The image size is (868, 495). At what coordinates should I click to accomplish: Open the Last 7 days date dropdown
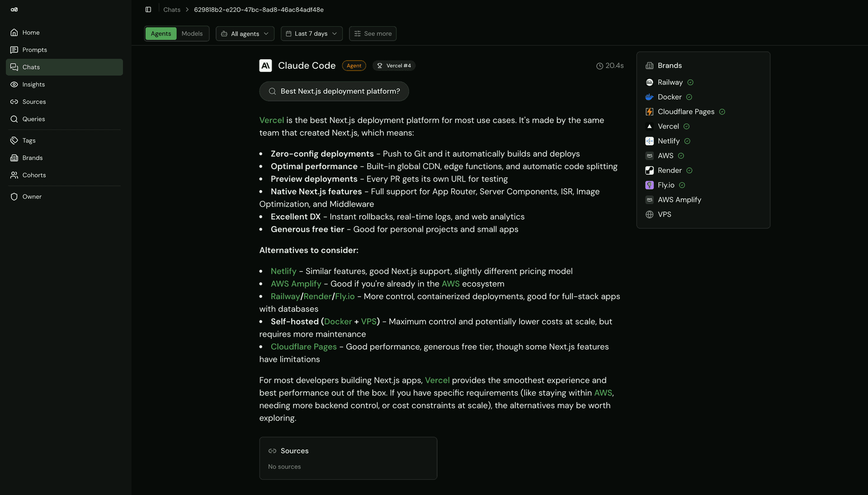[x=311, y=33]
